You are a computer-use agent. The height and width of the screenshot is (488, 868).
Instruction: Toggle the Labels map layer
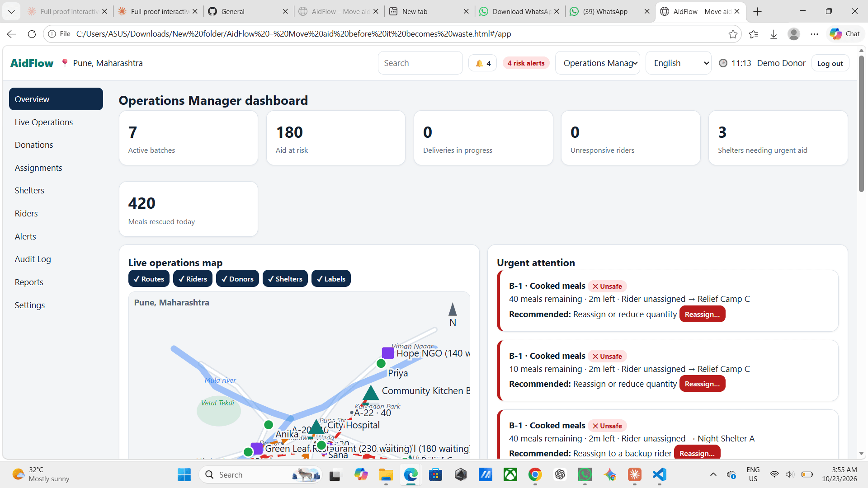pos(331,279)
